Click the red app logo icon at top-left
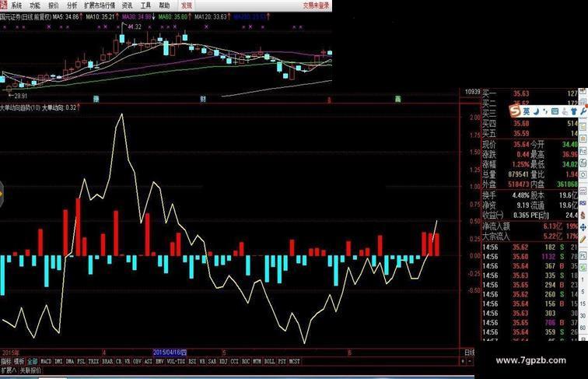 pos(4,5)
